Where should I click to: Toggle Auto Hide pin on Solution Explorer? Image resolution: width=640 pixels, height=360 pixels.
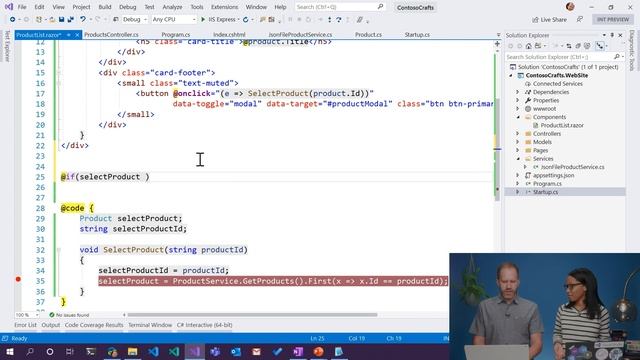[x=612, y=36]
